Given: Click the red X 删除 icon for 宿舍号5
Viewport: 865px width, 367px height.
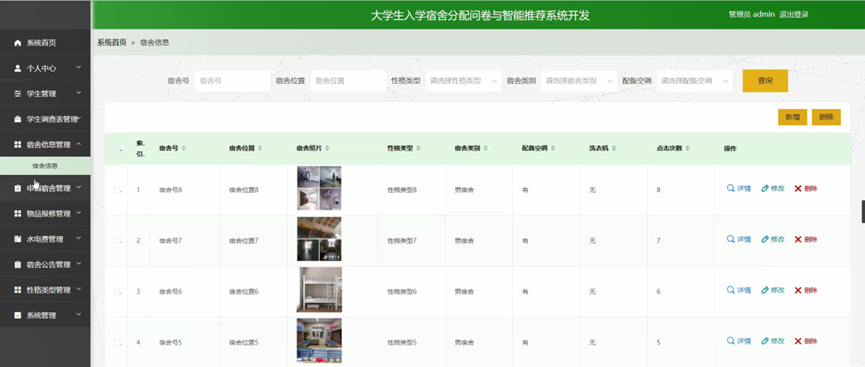Looking at the screenshot, I should (x=798, y=341).
